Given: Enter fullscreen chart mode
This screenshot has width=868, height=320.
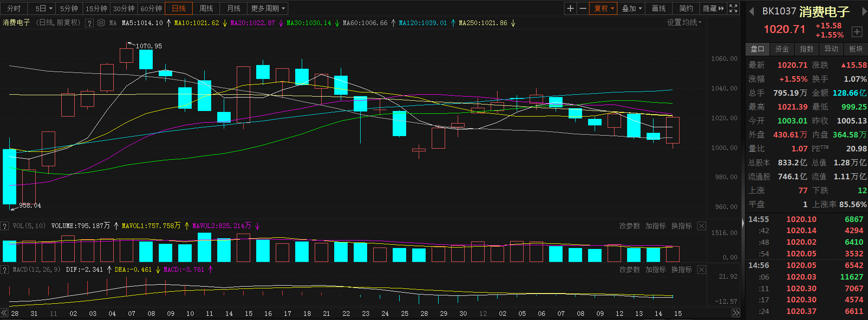Looking at the screenshot, I should click(733, 8).
